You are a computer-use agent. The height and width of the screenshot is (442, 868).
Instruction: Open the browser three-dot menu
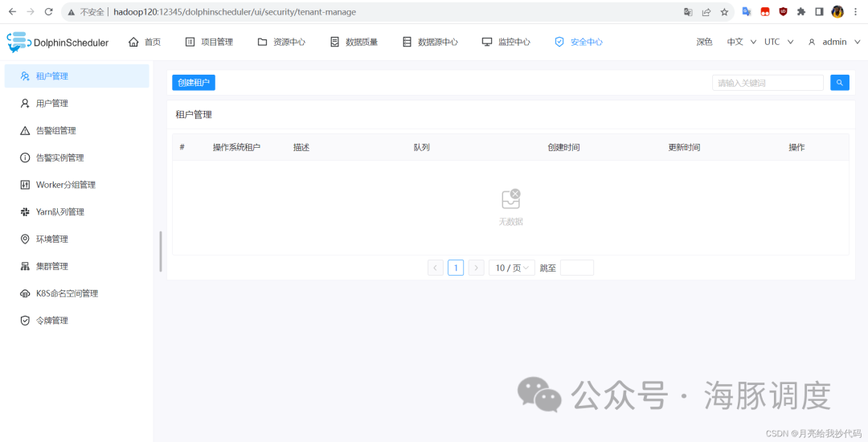click(855, 11)
